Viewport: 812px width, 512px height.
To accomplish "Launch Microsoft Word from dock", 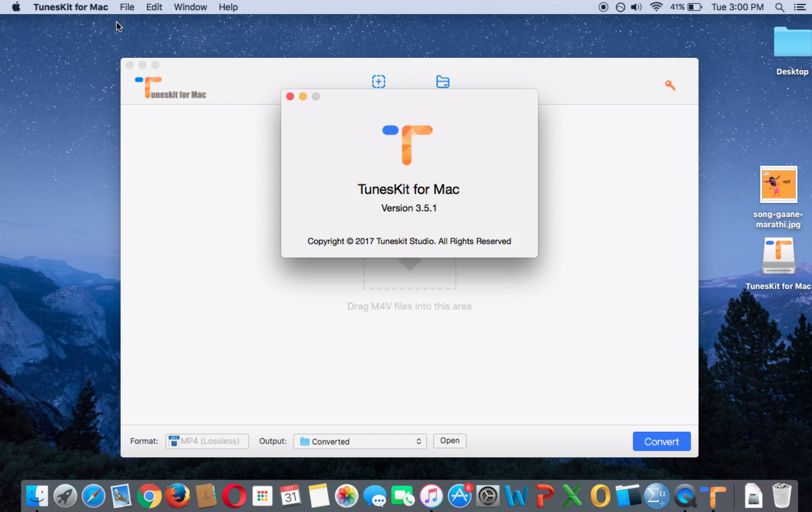I will (x=516, y=496).
